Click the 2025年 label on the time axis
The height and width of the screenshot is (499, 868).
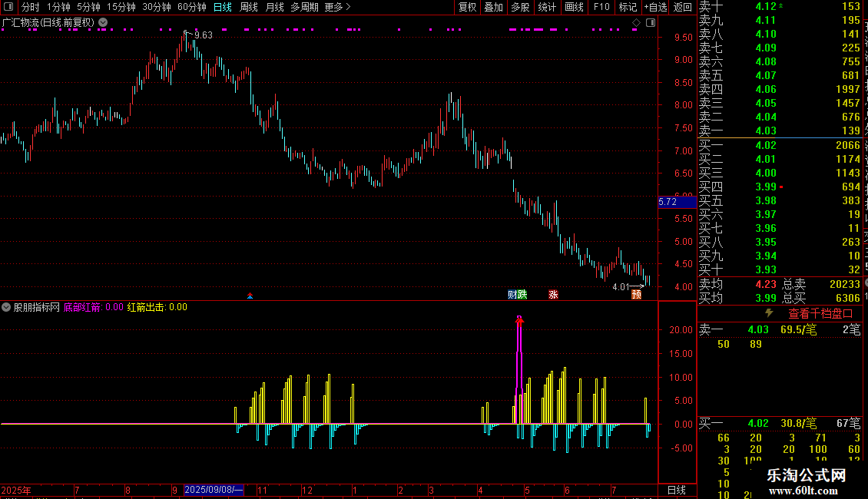point(16,490)
